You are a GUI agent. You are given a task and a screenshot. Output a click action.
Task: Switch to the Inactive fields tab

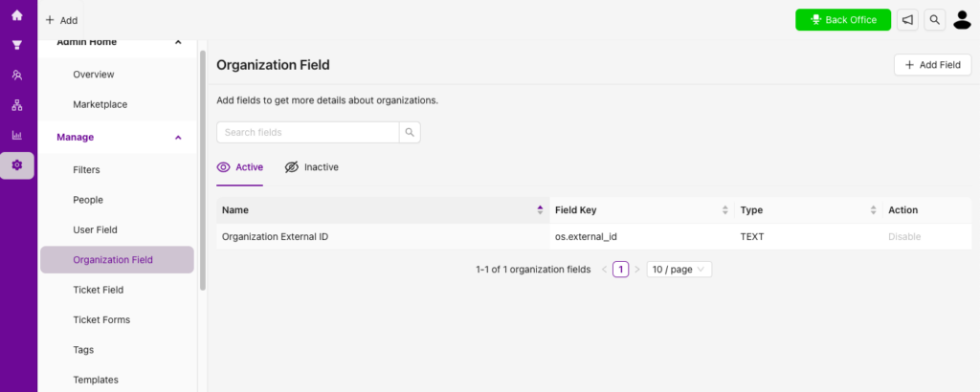point(311,167)
